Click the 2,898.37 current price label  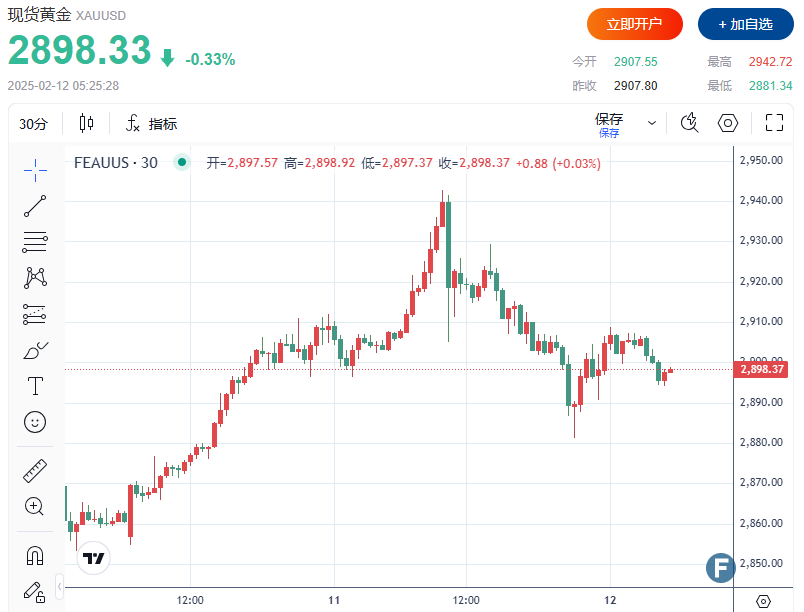pyautogui.click(x=763, y=370)
